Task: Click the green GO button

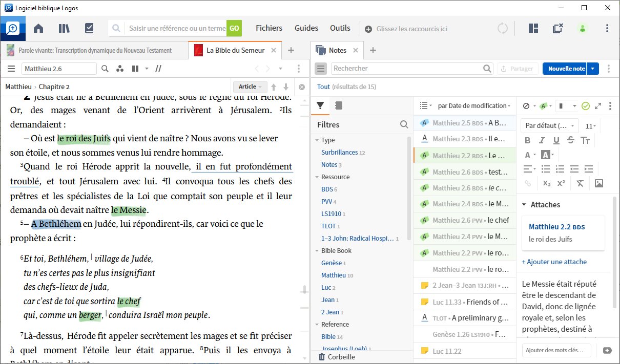Action: [x=234, y=29]
